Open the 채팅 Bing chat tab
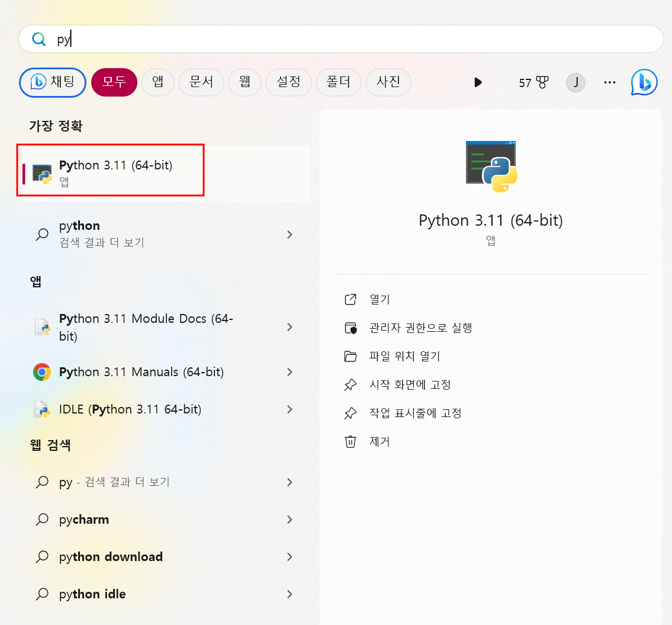Image resolution: width=672 pixels, height=625 pixels. pos(53,82)
